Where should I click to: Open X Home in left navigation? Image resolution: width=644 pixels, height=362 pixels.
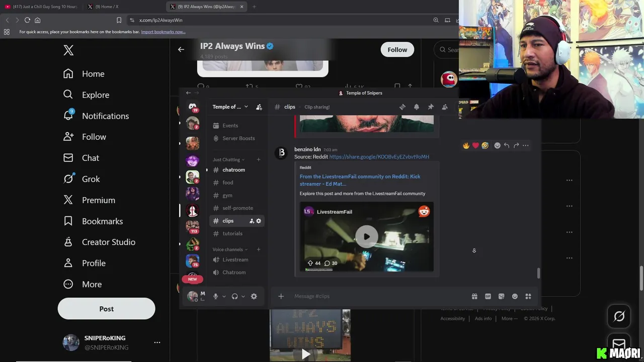click(x=84, y=74)
